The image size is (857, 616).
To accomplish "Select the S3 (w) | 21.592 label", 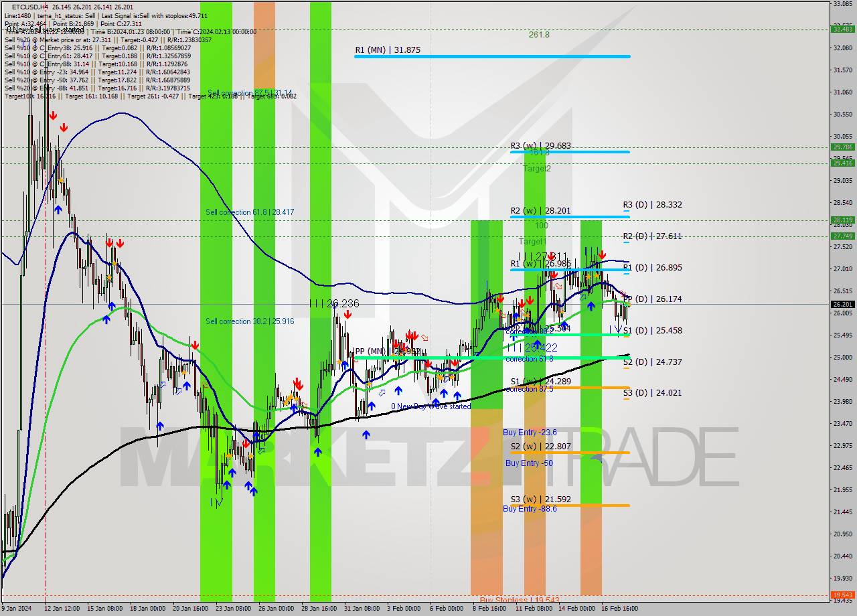I will pyautogui.click(x=540, y=499).
